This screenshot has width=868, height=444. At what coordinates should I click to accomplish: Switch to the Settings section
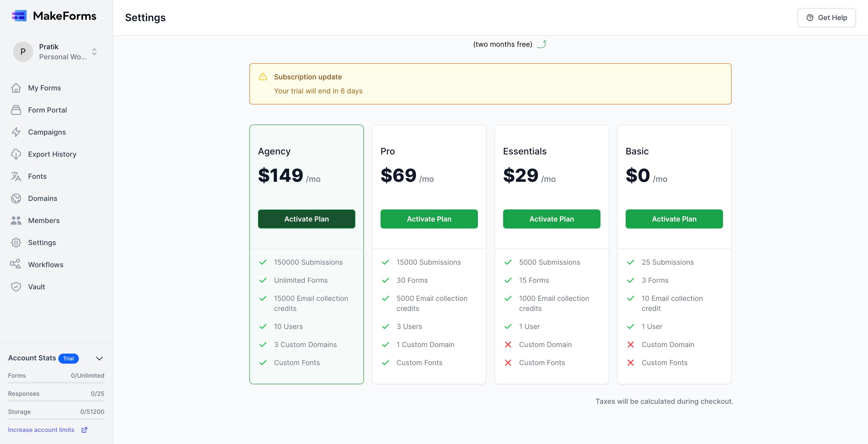tap(42, 243)
